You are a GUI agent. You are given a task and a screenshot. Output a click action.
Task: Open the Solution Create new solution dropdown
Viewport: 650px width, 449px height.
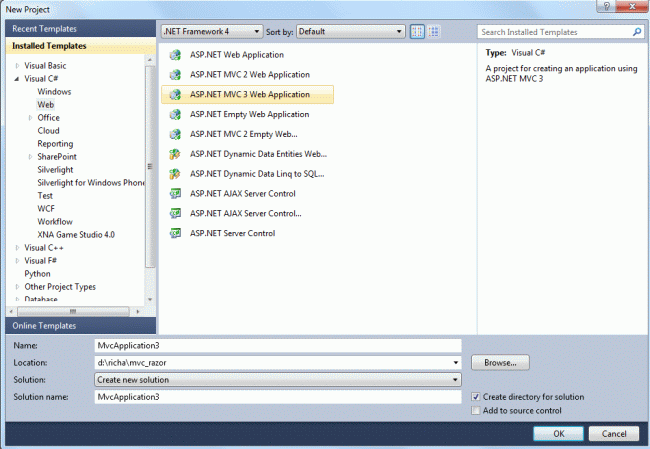pyautogui.click(x=278, y=380)
